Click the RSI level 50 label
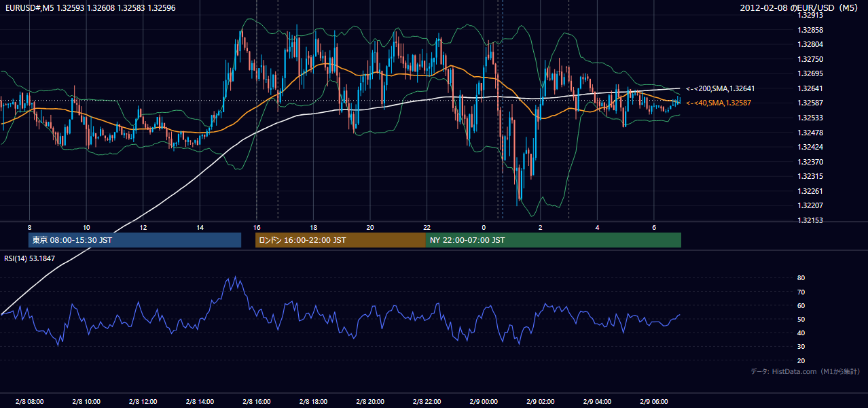Image resolution: width=868 pixels, height=408 pixels. [x=801, y=319]
